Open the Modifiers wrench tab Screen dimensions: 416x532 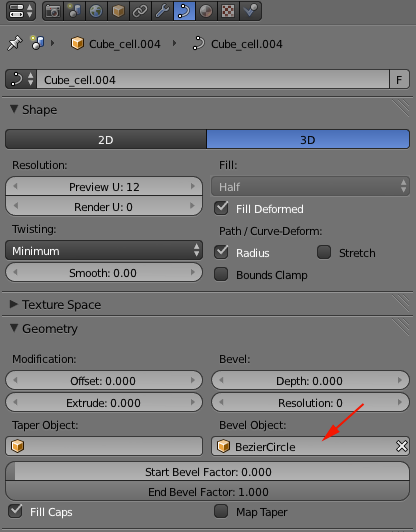tap(162, 11)
